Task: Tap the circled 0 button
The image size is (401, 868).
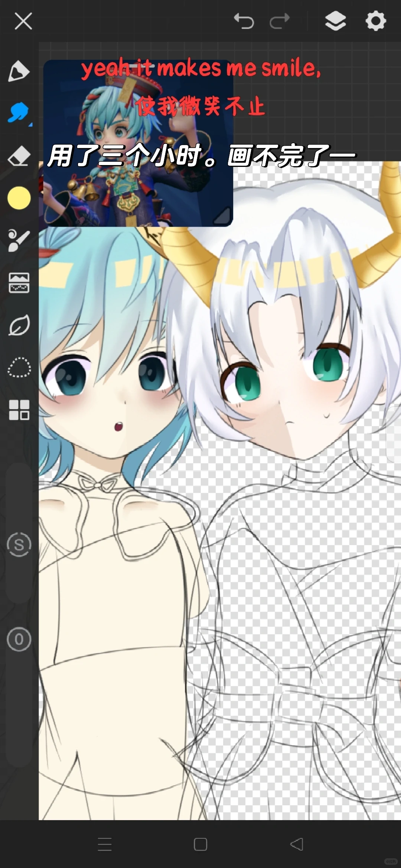Action: pyautogui.click(x=19, y=640)
